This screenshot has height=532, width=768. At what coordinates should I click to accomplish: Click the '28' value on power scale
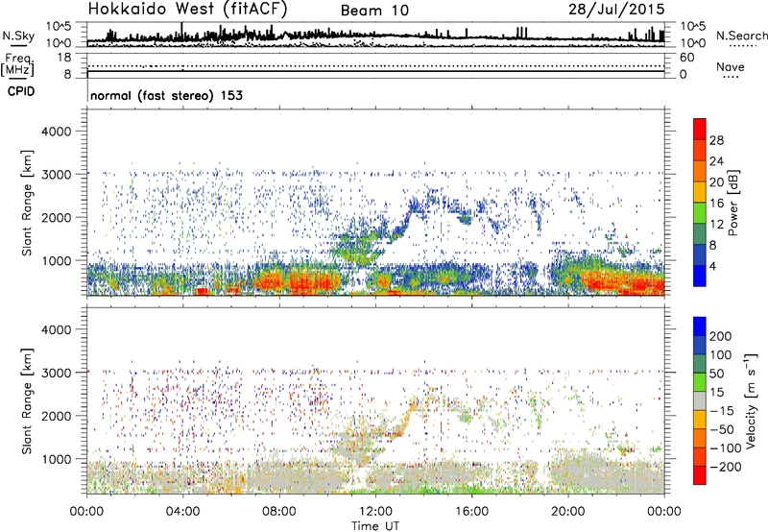coord(716,140)
